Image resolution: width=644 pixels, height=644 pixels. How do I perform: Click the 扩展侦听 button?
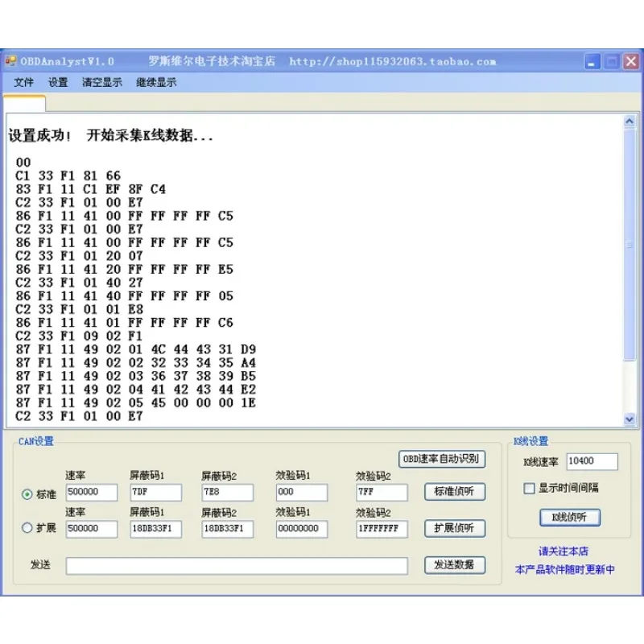[x=455, y=528]
